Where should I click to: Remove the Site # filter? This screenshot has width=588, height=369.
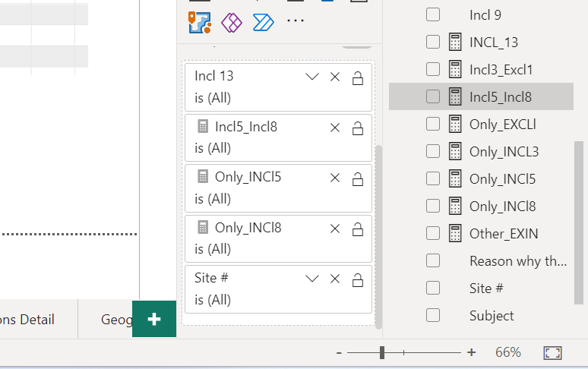click(335, 279)
